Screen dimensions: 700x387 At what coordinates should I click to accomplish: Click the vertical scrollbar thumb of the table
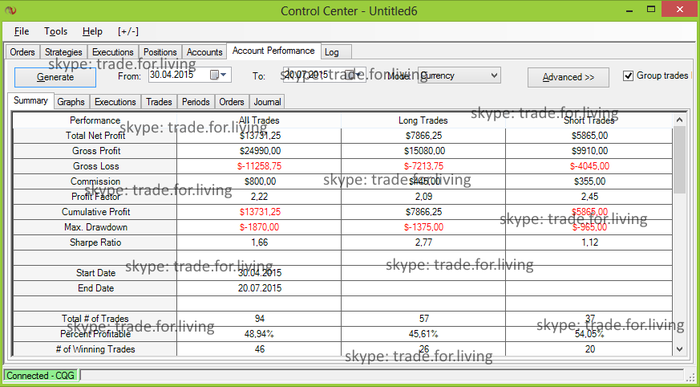679,159
